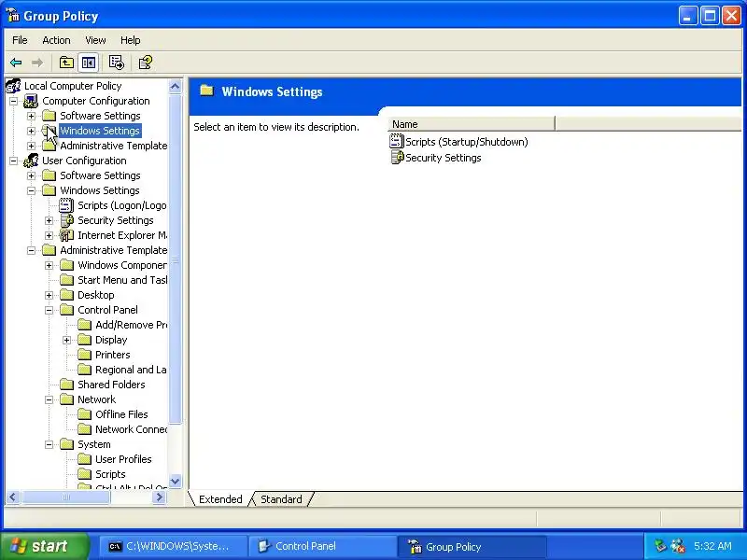Click the Display folder icon in tree

tap(84, 340)
